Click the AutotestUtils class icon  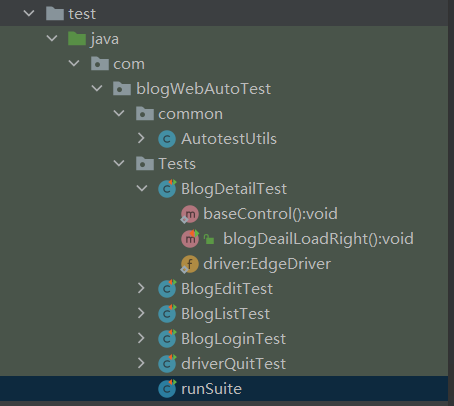[x=167, y=139]
